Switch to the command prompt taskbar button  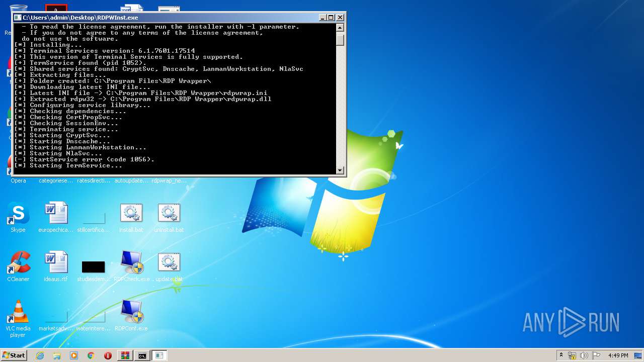pos(142,355)
